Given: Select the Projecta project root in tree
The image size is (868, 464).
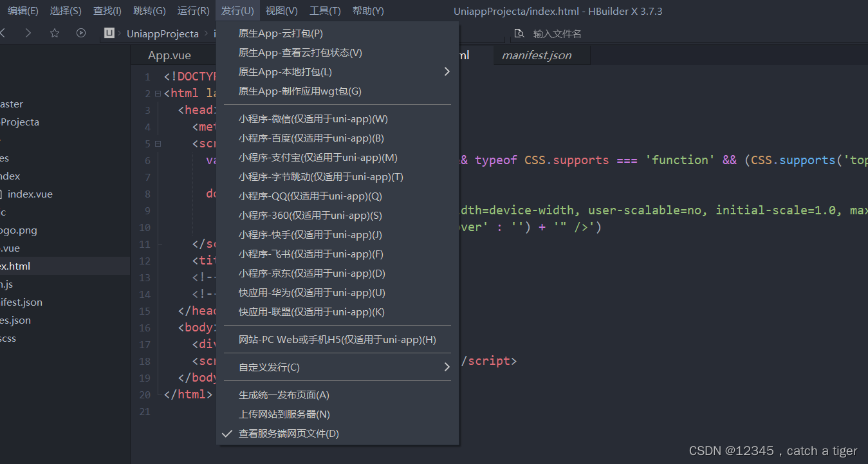Looking at the screenshot, I should tap(20, 122).
